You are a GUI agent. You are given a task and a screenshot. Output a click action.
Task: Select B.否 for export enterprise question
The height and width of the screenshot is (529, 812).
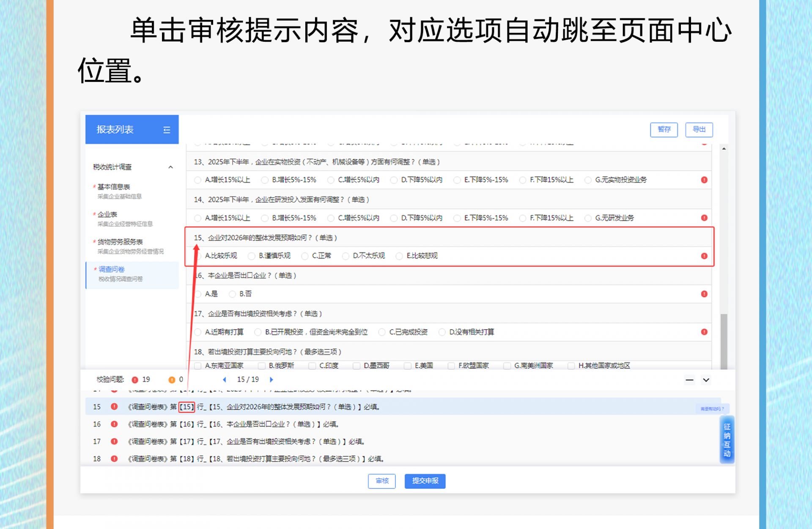coord(232,294)
